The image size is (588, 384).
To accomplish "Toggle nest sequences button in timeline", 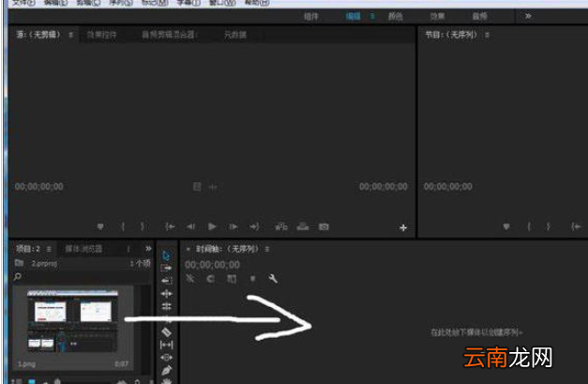I will coord(190,279).
